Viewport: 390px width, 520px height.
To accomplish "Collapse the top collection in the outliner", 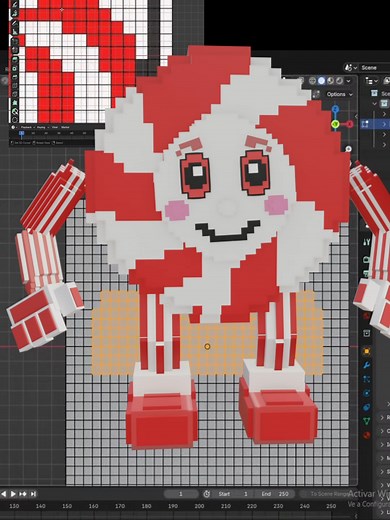I will 375,104.
